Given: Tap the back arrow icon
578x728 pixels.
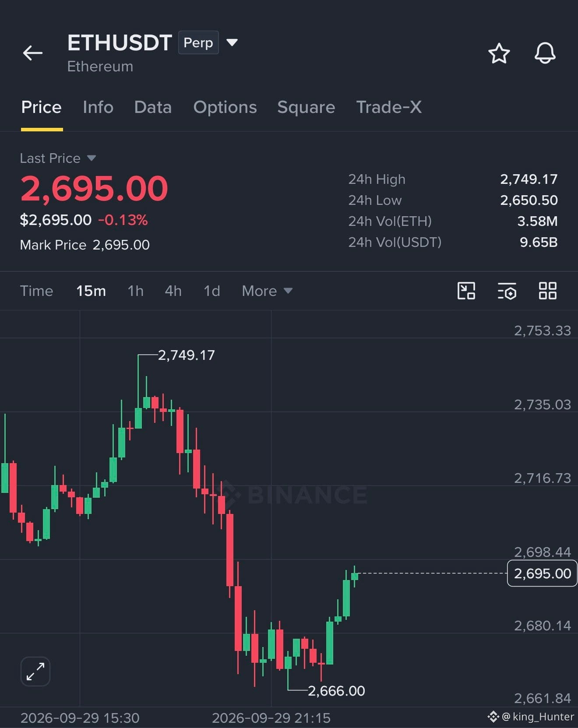Looking at the screenshot, I should 33,53.
